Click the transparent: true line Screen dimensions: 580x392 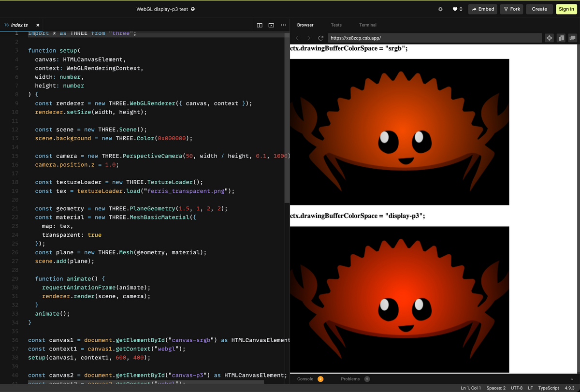tap(72, 235)
